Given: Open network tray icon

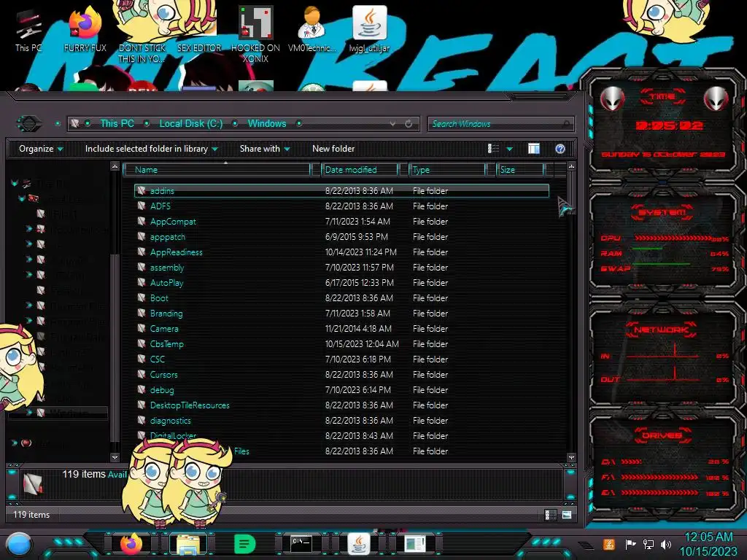Looking at the screenshot, I should (648, 544).
